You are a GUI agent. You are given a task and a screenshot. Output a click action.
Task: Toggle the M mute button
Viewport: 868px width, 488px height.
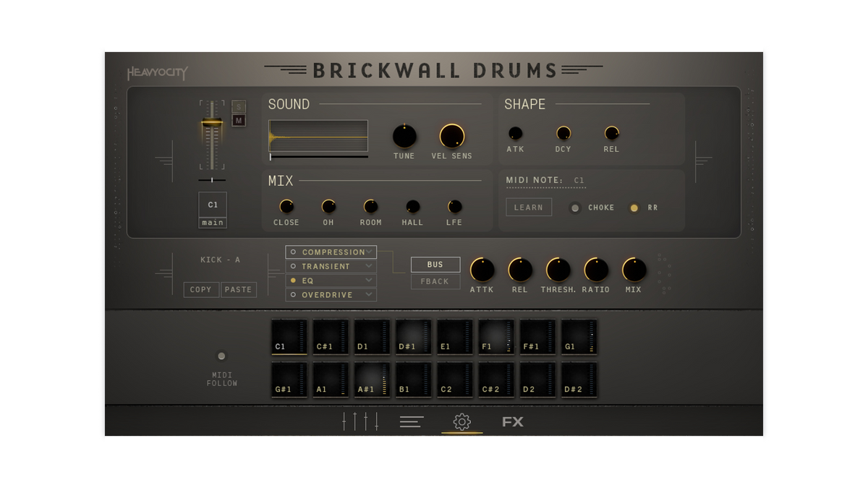(239, 121)
